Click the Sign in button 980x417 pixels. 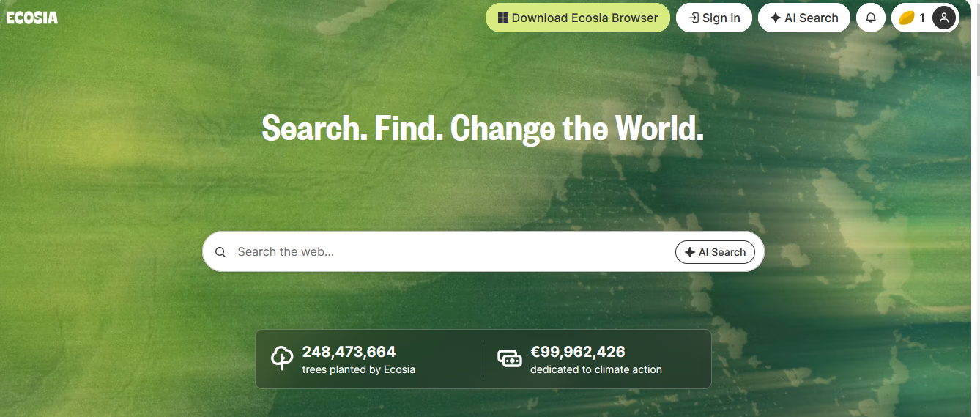(x=714, y=18)
